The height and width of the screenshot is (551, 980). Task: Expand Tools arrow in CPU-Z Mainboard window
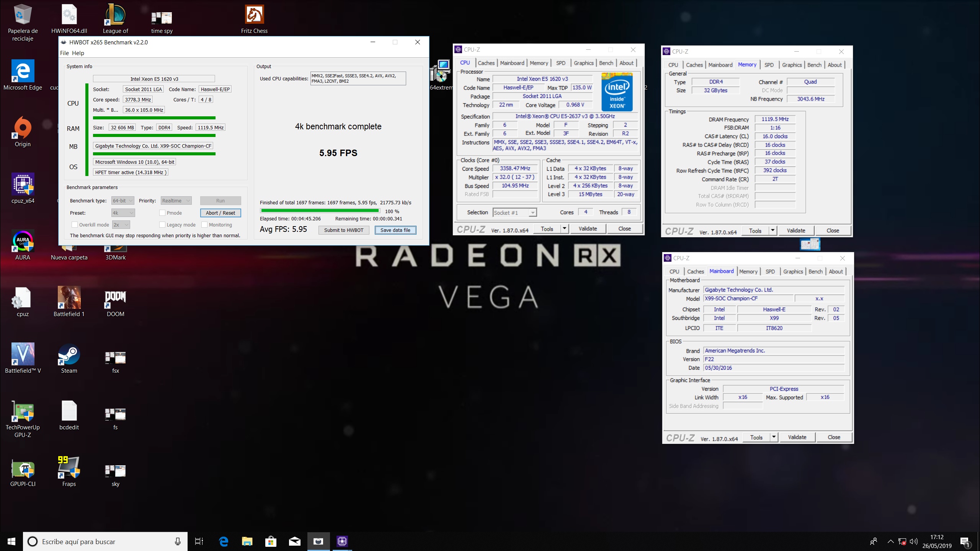(774, 437)
